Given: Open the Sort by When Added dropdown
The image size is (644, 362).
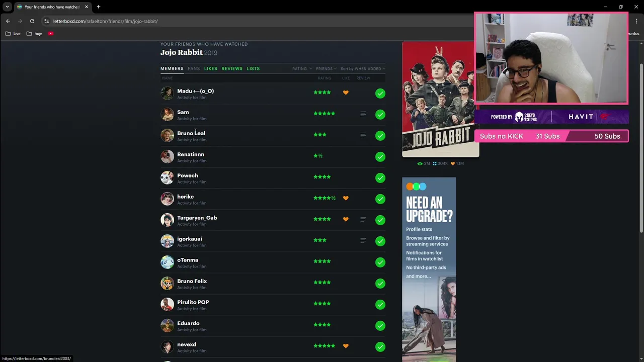Looking at the screenshot, I should [x=363, y=68].
